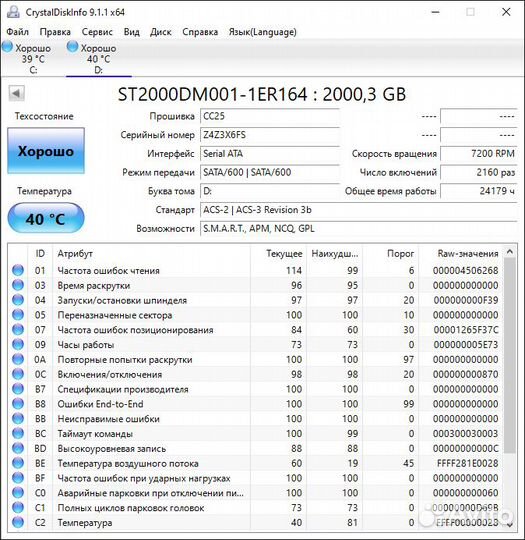Click raw value 00001265F37C
525x540 pixels.
point(466,330)
